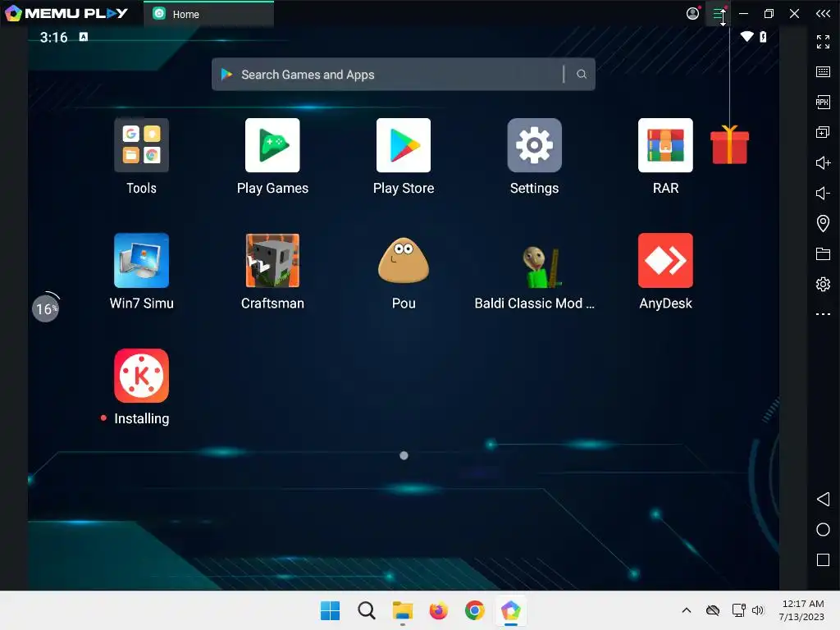Open GPS location simulator
The width and height of the screenshot is (840, 630).
click(823, 223)
